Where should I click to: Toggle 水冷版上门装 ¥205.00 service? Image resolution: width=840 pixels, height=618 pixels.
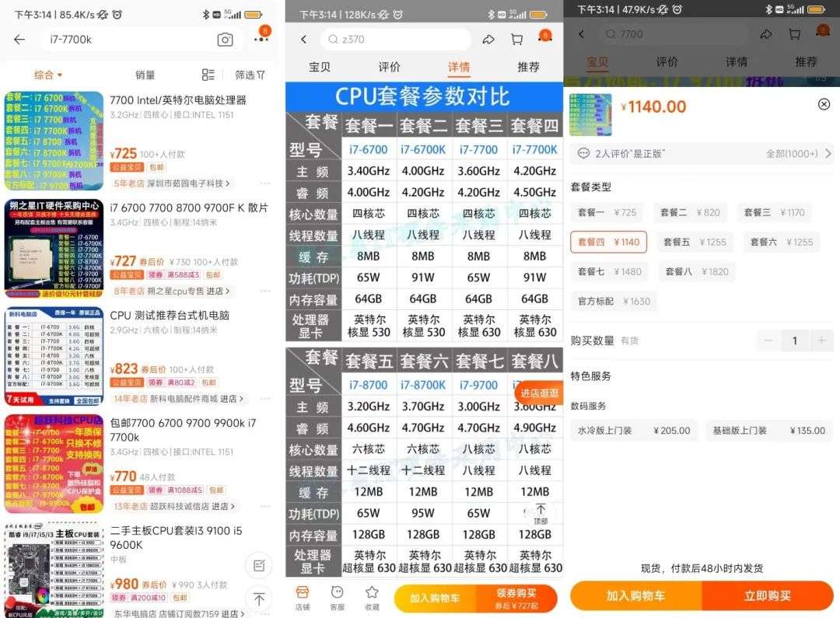point(634,431)
